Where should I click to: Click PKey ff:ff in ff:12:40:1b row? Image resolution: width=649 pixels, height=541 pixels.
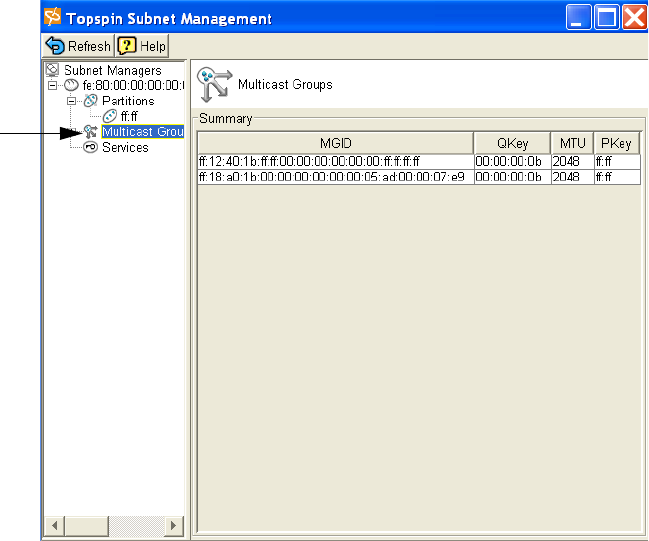click(x=617, y=161)
